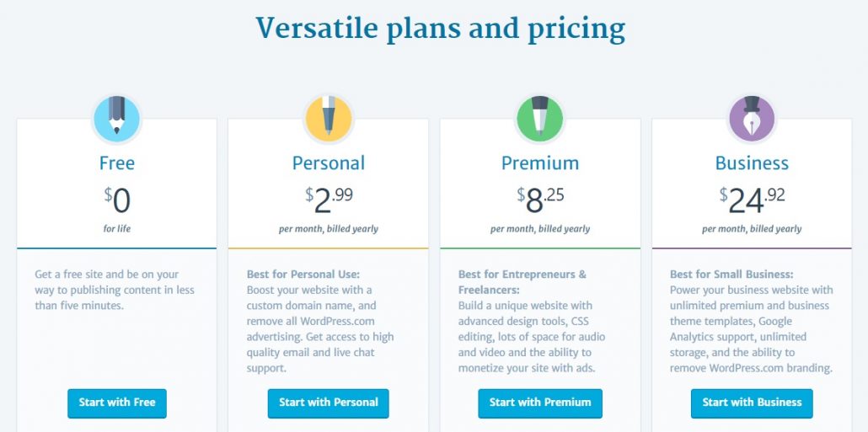
Task: Click the Best for Entrepreneurs & Freelancers text
Action: tap(522, 282)
